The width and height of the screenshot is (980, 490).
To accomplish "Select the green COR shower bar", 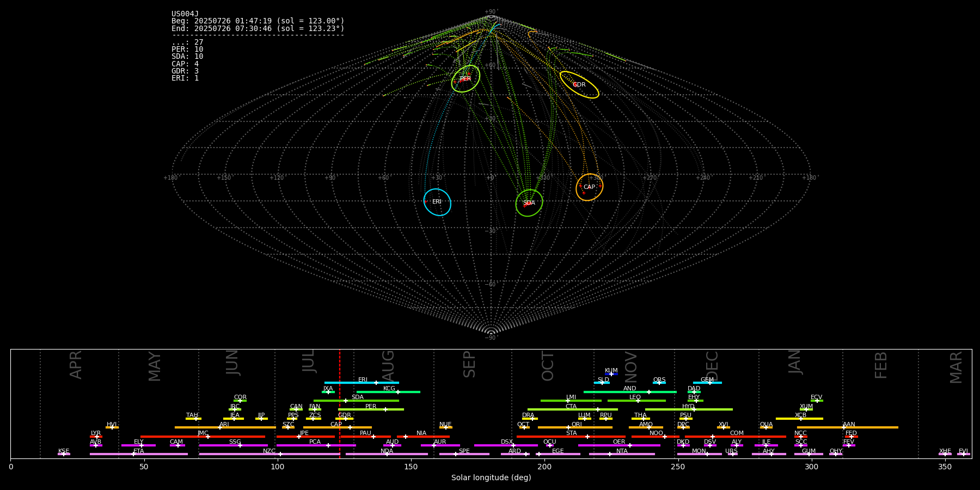I will click(240, 400).
